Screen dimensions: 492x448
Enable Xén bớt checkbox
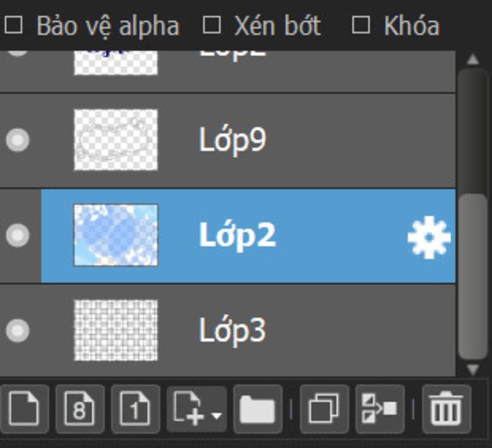coord(211,25)
